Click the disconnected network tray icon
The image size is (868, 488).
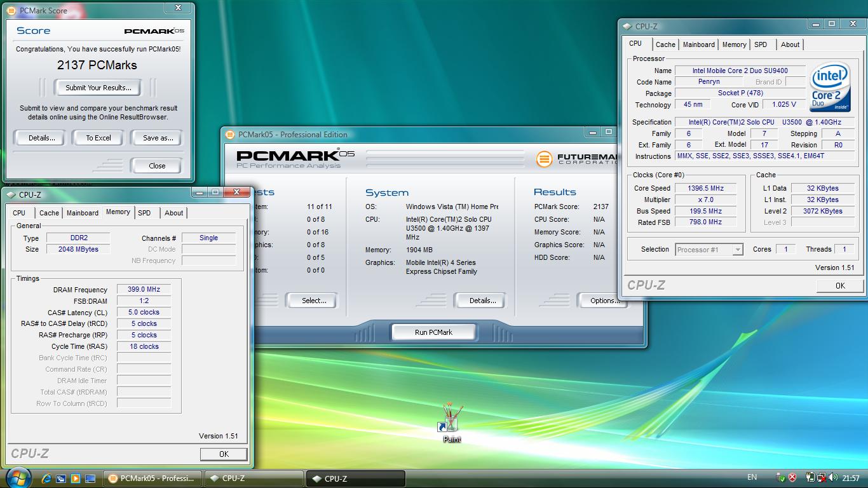822,478
